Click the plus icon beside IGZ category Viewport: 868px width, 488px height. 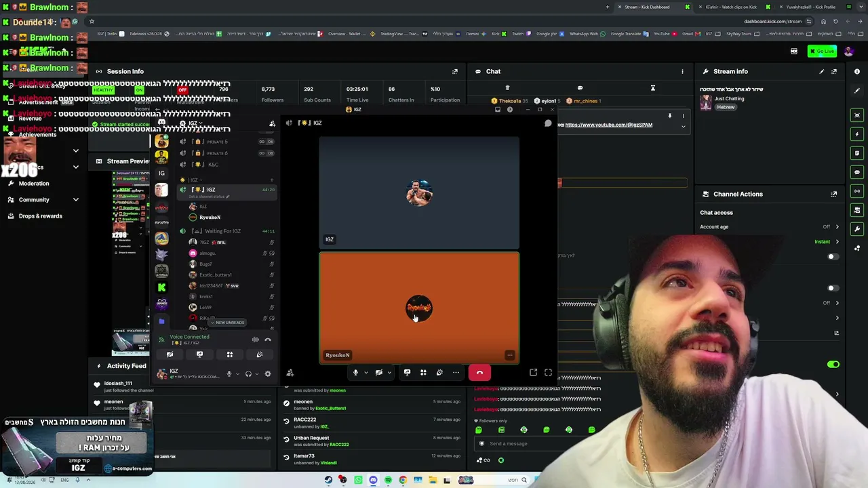click(x=272, y=180)
